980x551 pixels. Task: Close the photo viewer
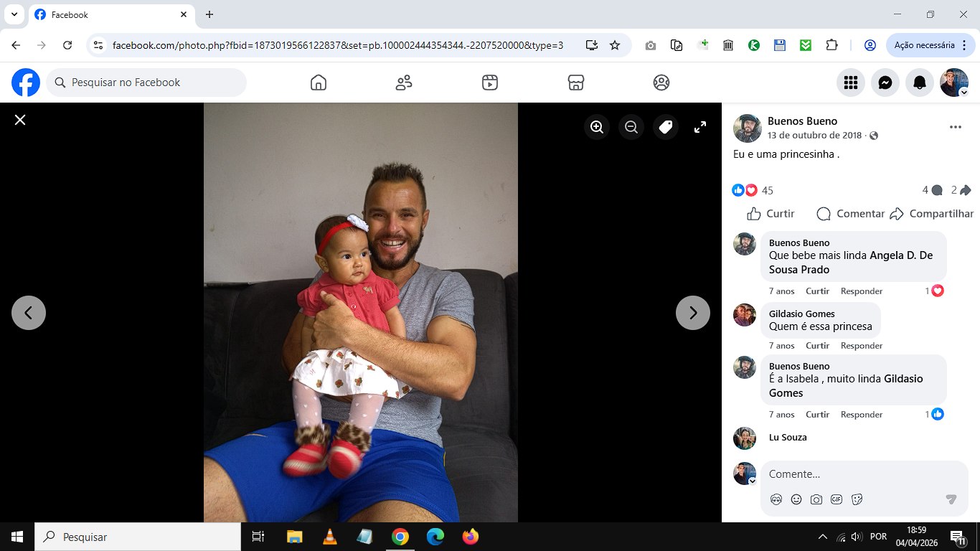point(20,120)
